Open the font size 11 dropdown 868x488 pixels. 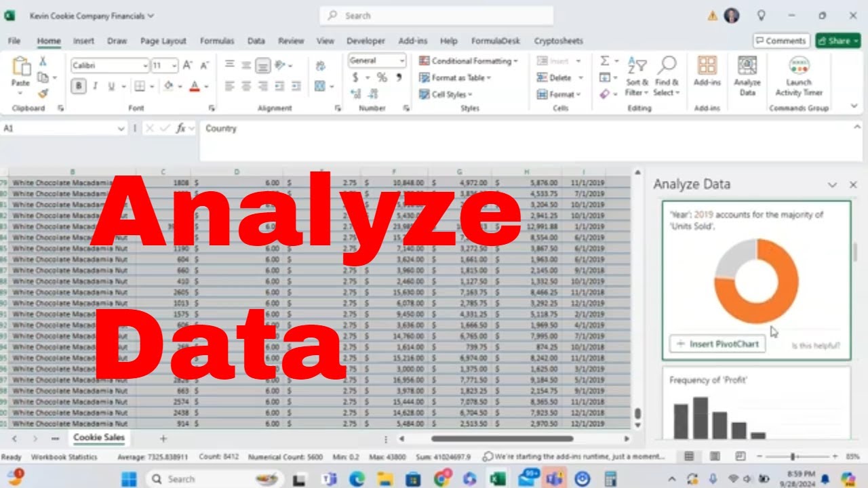(x=174, y=66)
